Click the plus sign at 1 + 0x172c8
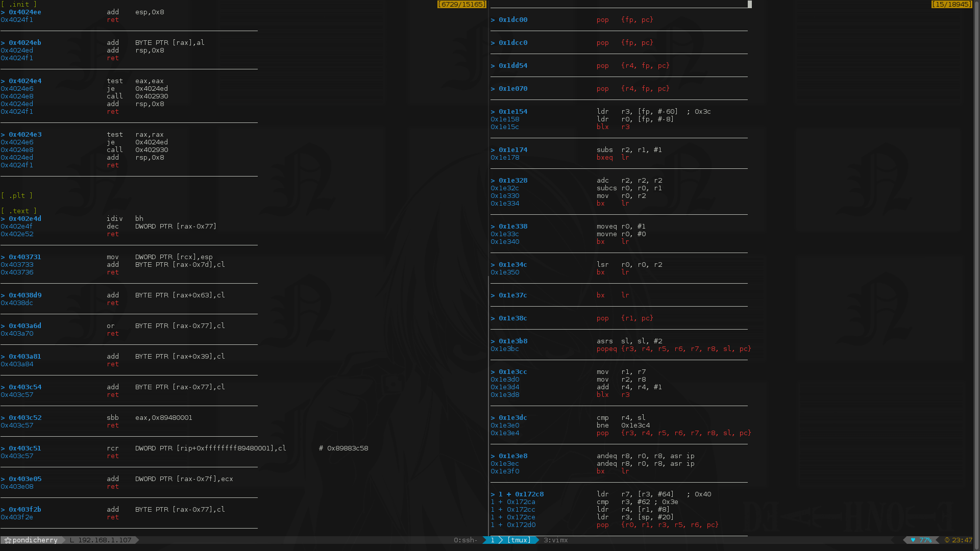Screen dimensions: 980x551 (509, 494)
